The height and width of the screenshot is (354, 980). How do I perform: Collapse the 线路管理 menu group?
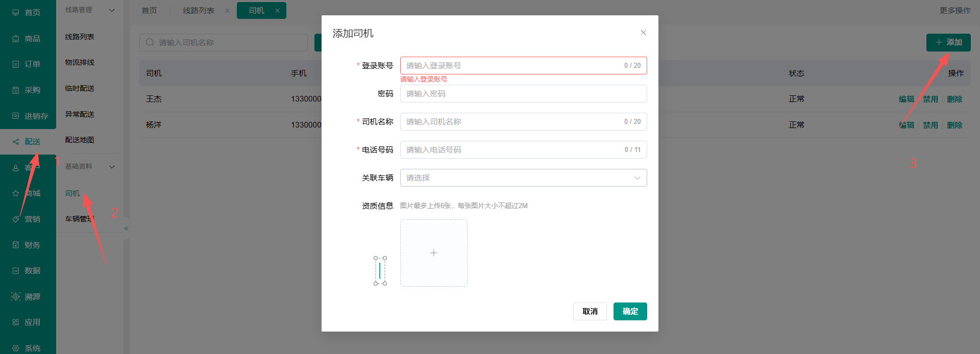tap(112, 10)
